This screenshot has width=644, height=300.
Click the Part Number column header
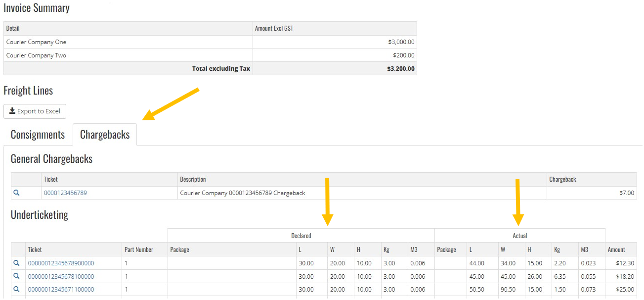139,250
